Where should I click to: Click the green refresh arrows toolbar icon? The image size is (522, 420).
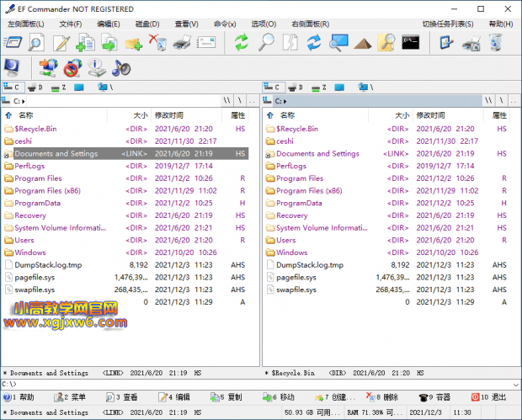tap(242, 42)
